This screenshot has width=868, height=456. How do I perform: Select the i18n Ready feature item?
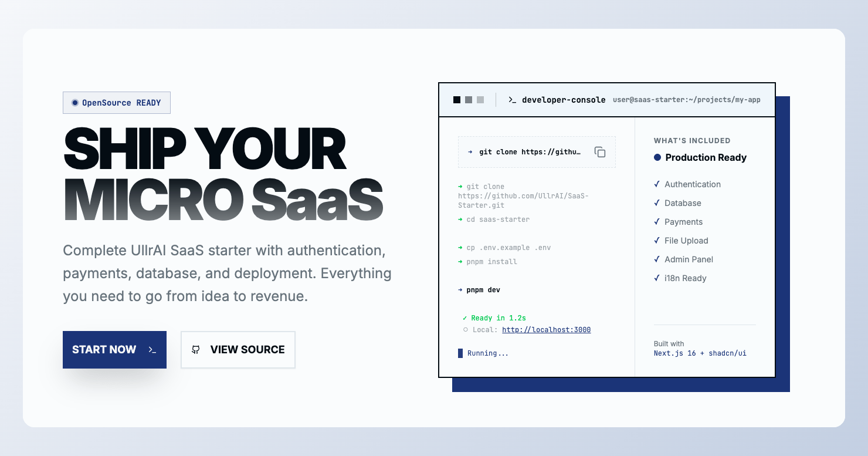tap(680, 278)
